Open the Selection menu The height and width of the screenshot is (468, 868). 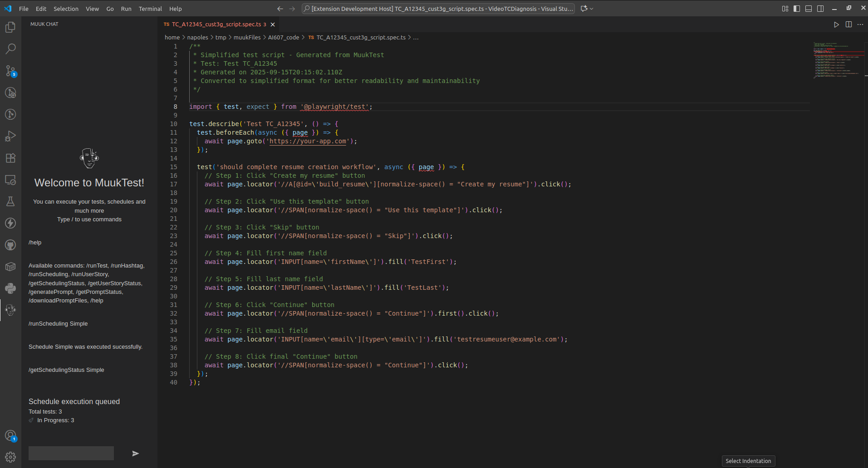point(66,9)
